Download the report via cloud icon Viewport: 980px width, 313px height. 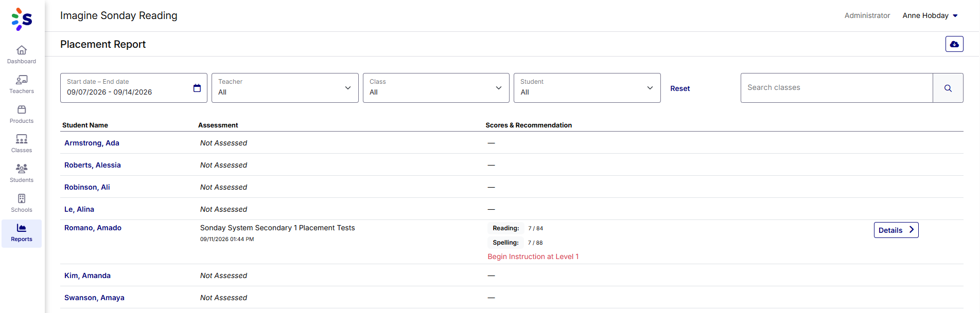(x=954, y=44)
